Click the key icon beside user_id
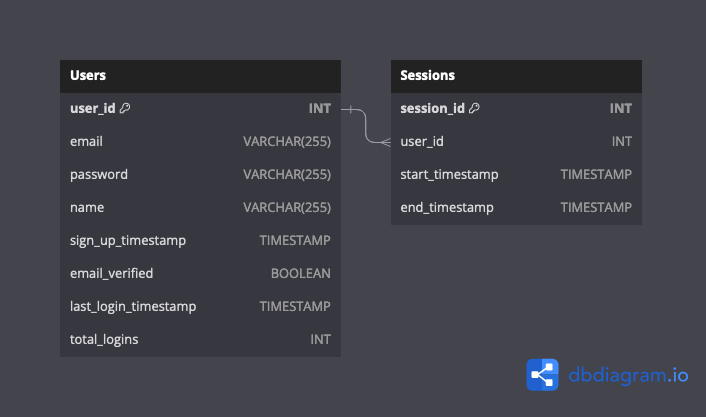 coord(125,108)
